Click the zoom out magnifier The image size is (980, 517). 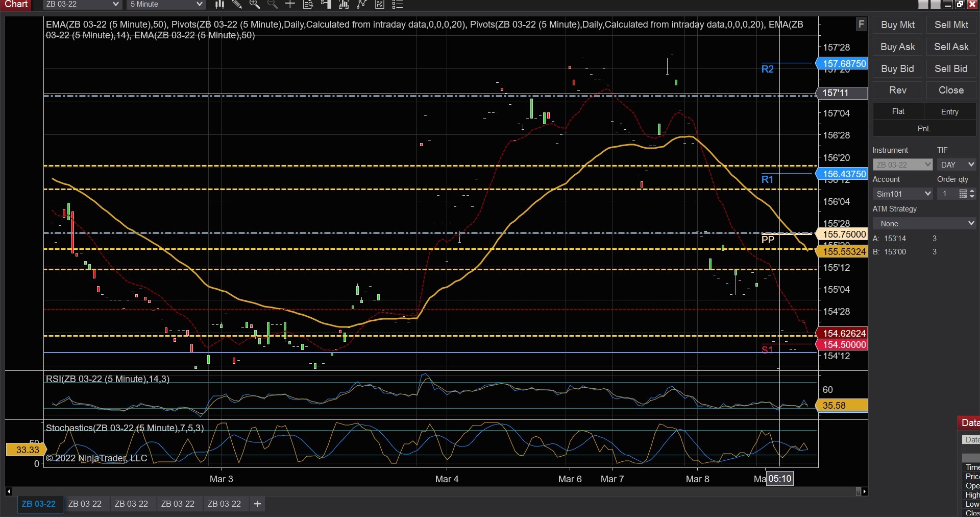[272, 5]
